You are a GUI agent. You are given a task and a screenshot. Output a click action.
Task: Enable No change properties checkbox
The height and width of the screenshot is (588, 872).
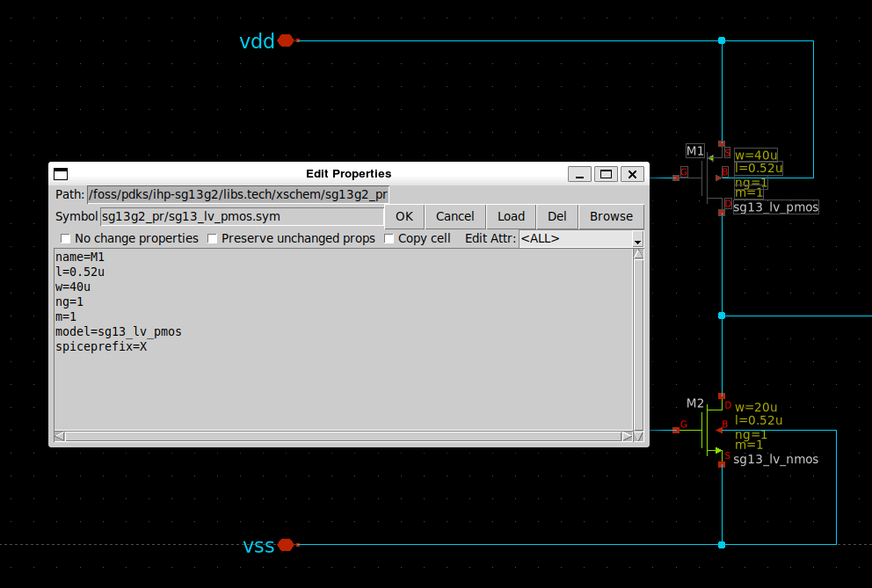pos(66,239)
